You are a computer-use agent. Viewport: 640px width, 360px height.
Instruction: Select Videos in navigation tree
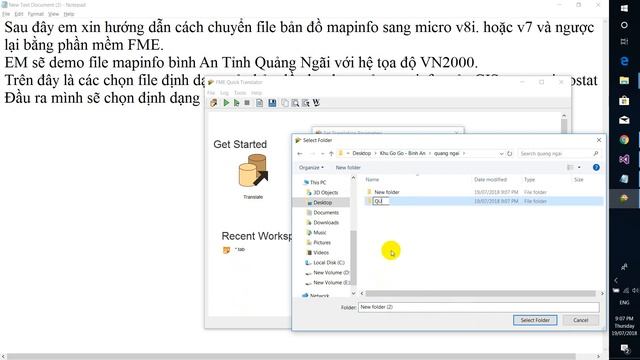tap(321, 253)
